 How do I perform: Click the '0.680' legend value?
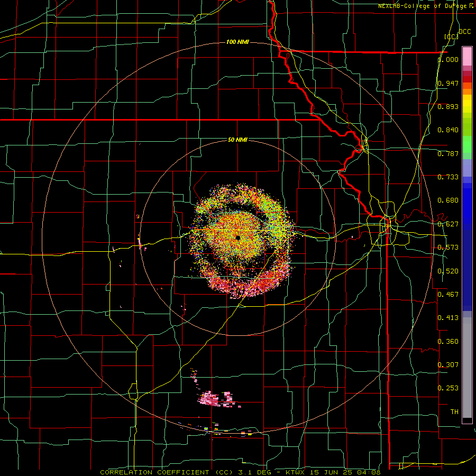click(x=448, y=200)
